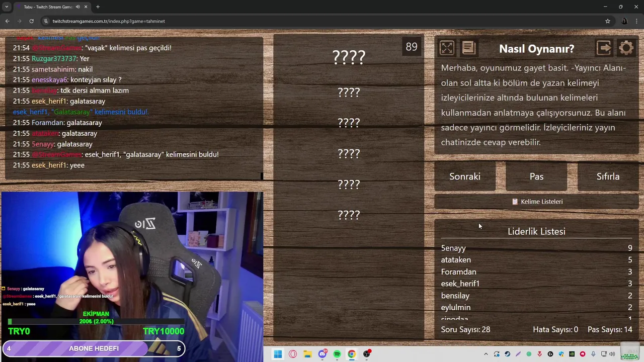Click sametsahinim username in chat

point(53,69)
